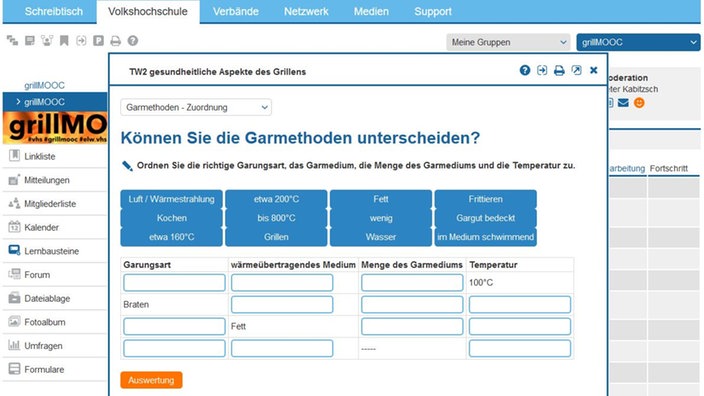Click the bookmark toolbar icon

click(64, 41)
